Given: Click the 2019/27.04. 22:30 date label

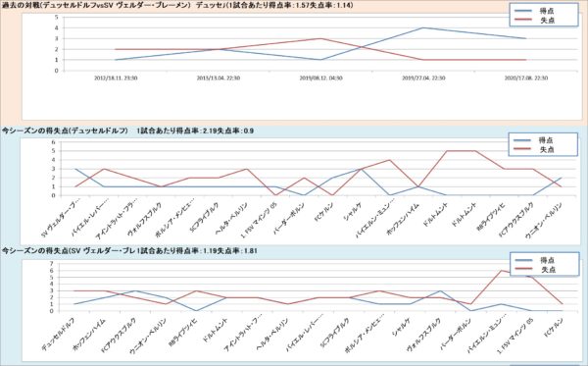Looking at the screenshot, I should pyautogui.click(x=423, y=78).
